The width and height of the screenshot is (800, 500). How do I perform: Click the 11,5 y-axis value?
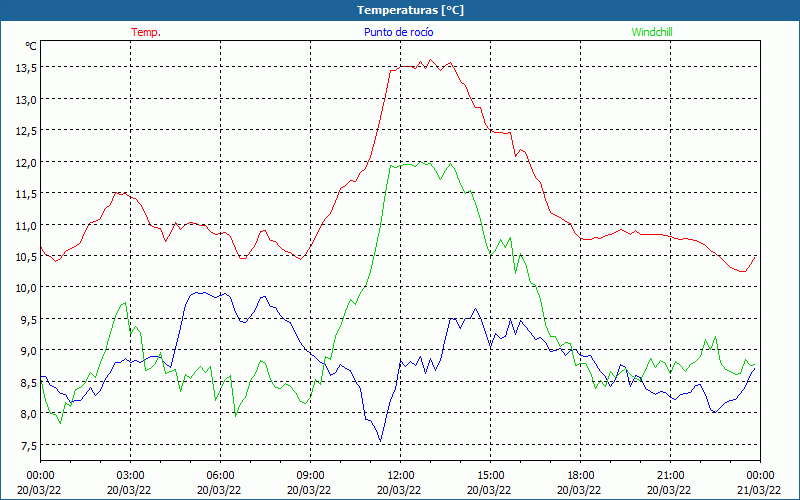[26, 195]
